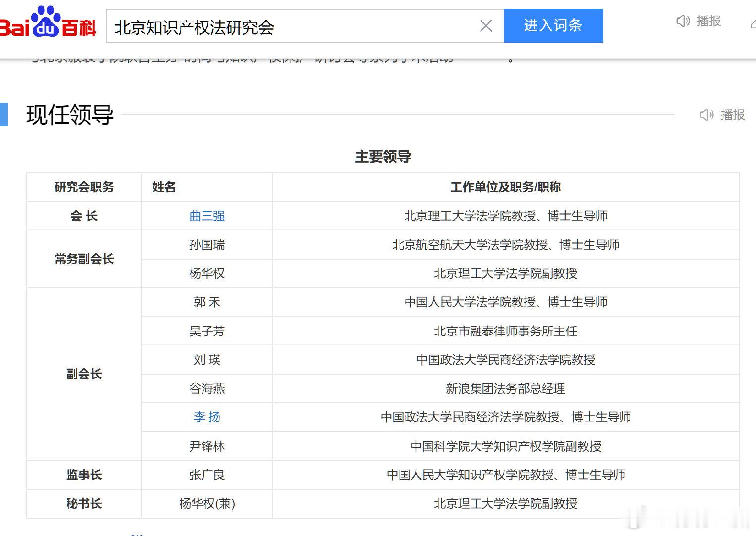
Task: Select 北京航空航天大学法学院教授、博士生导师 cell
Action: pyautogui.click(x=506, y=245)
